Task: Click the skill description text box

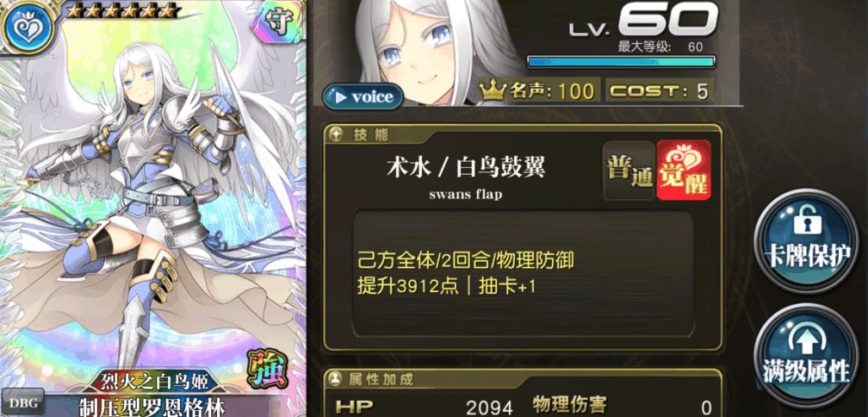Action: click(524, 273)
